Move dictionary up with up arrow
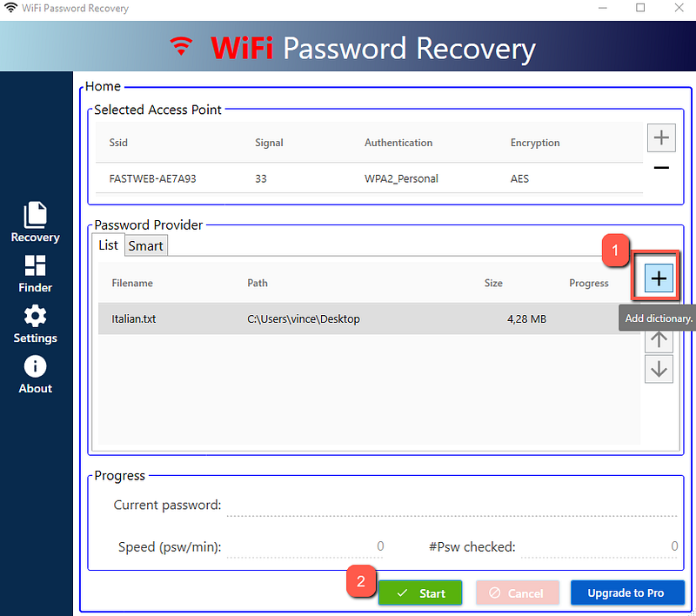696x616 pixels. coord(659,340)
